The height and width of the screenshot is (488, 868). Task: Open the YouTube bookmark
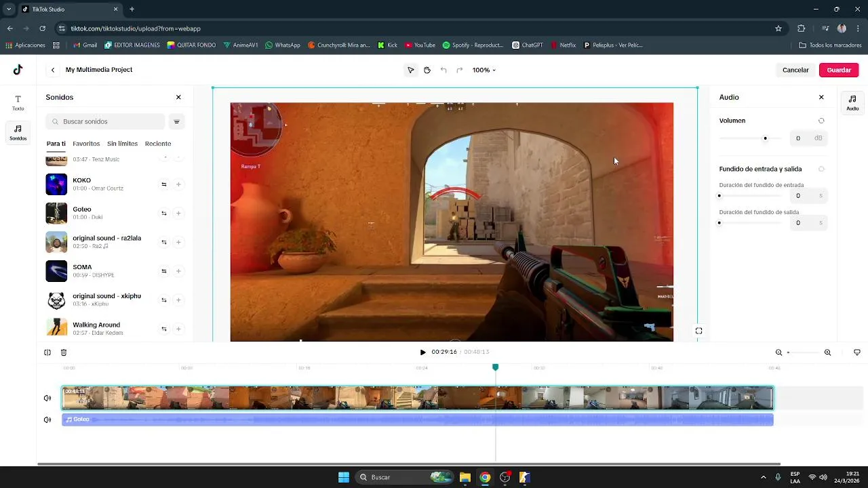420,45
